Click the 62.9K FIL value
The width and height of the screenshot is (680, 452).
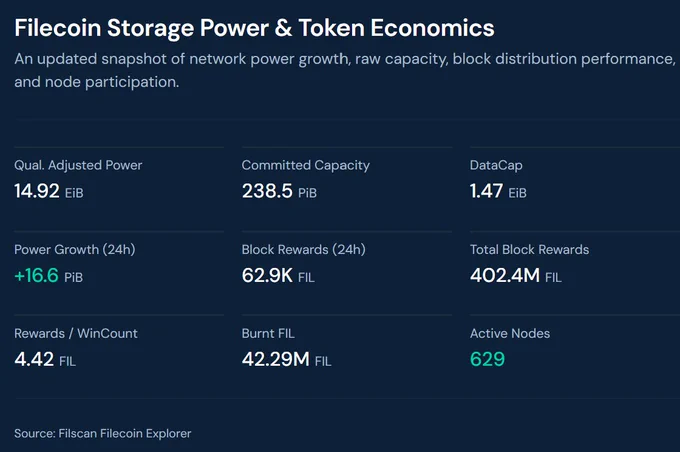pos(278,275)
